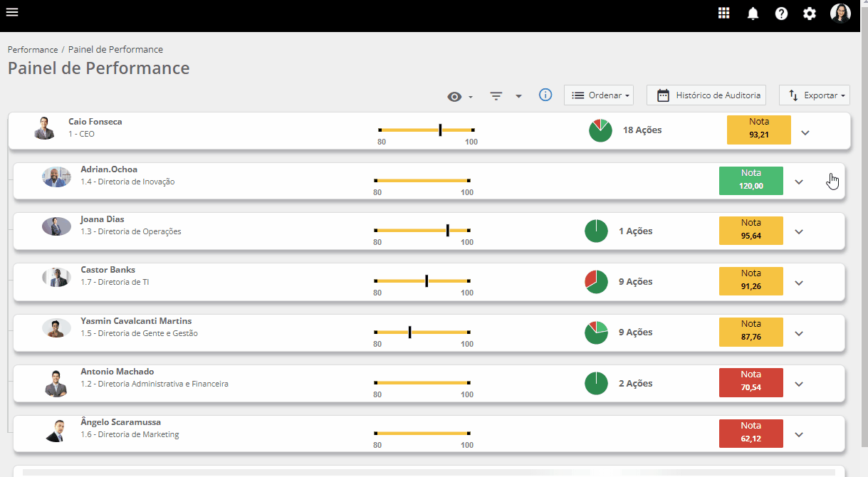Screen dimensions: 868x477
Task: Expand Joana Dias' row details
Action: pyautogui.click(x=799, y=231)
